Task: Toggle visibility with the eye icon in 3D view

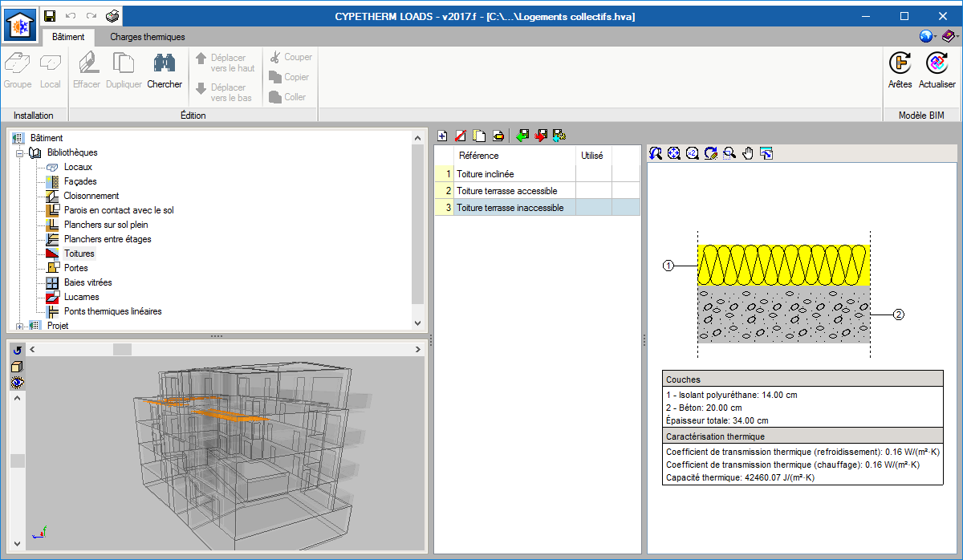Action: 17,383
